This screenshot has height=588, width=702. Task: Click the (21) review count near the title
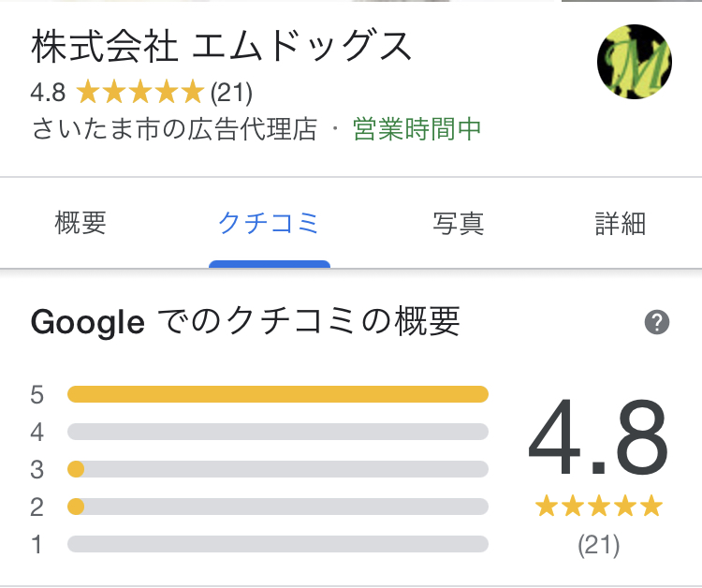[231, 93]
